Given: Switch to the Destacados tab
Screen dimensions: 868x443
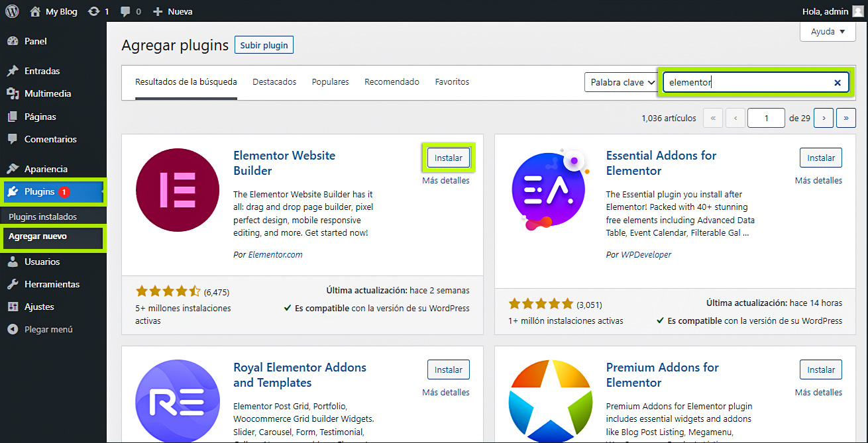Looking at the screenshot, I should click(274, 82).
